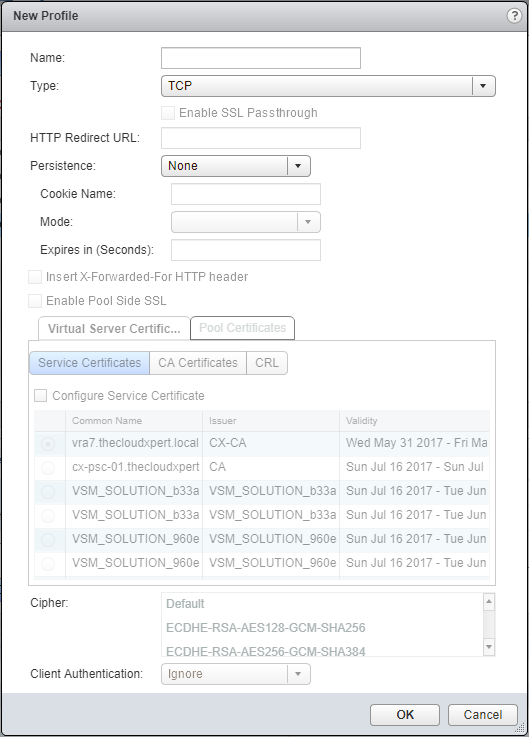Open the Mode dropdown arrow
This screenshot has height=737, width=529.
[x=308, y=222]
